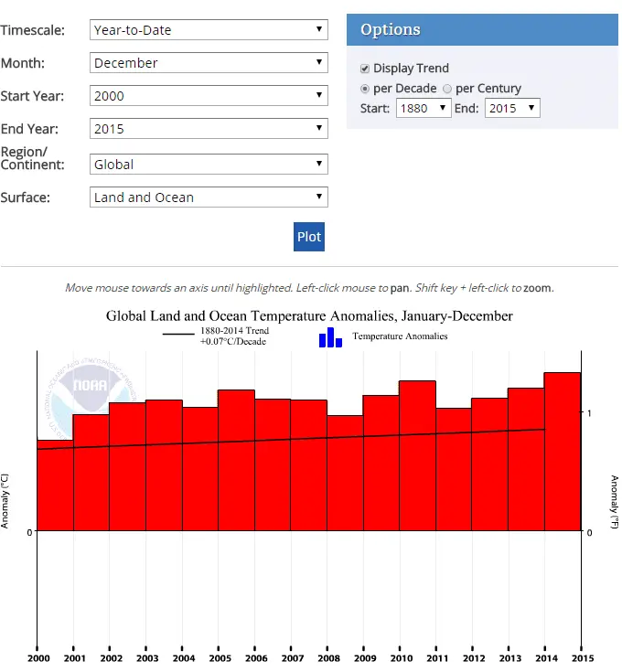The image size is (622, 672).
Task: Click the blue Plot button
Action: 309,237
